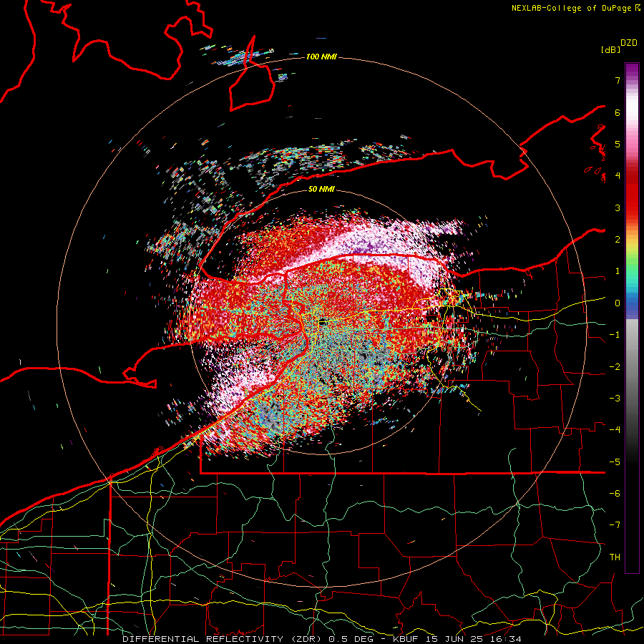This screenshot has width=644, height=644.
Task: Click the -2 value on color scale
Action: coord(615,367)
